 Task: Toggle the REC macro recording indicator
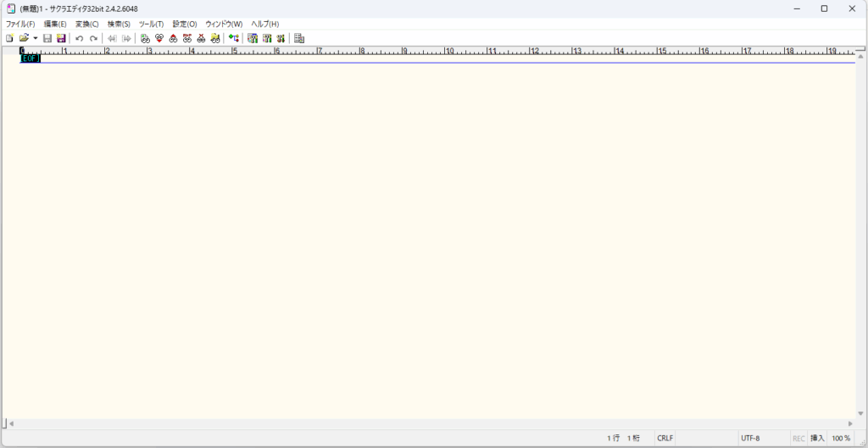[798, 438]
